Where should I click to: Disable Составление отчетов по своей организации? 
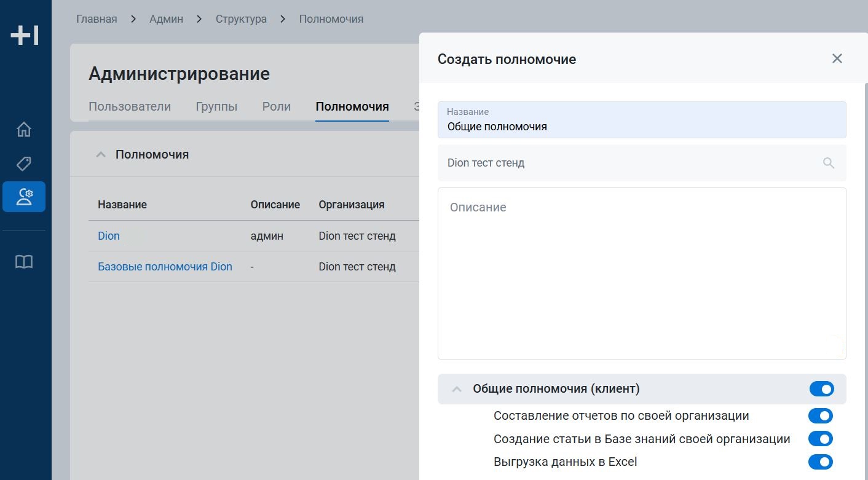[x=820, y=416]
